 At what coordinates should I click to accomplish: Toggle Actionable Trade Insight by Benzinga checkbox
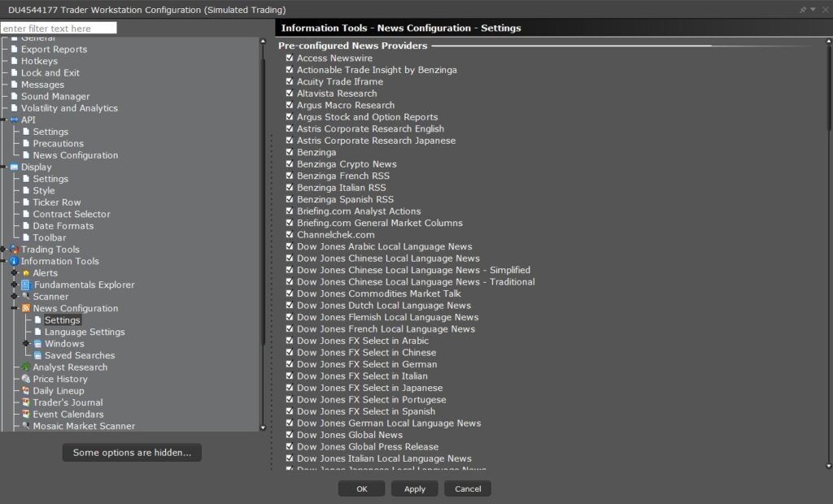(x=290, y=70)
